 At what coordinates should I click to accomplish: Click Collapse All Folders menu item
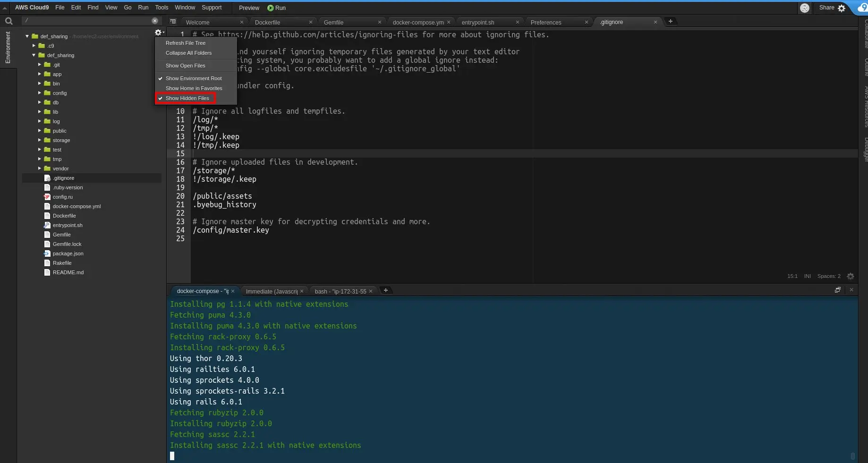tap(196, 53)
